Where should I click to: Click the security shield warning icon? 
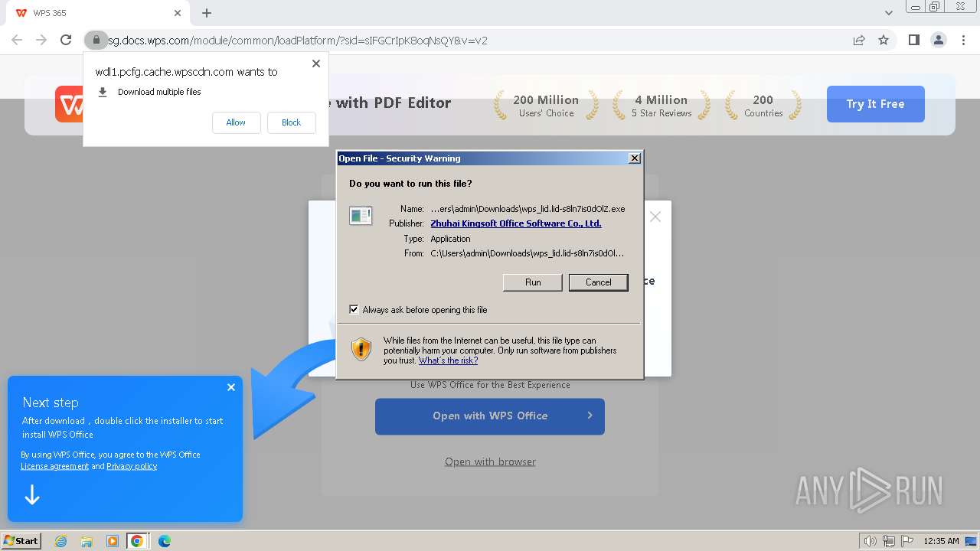pos(361,350)
